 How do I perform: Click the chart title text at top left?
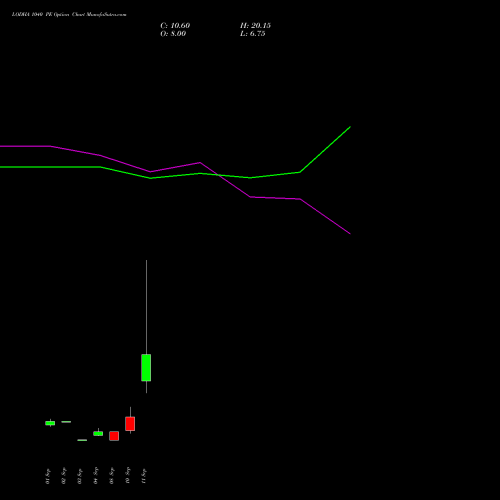pyautogui.click(x=69, y=14)
